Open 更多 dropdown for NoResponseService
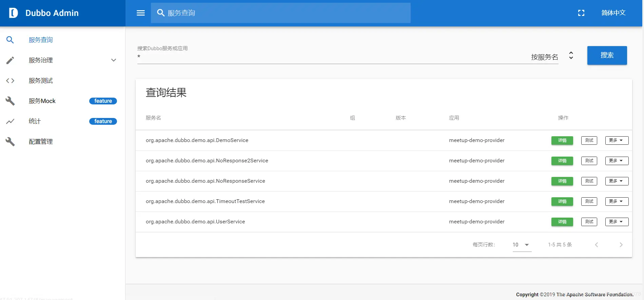The height and width of the screenshot is (300, 644). (x=617, y=181)
